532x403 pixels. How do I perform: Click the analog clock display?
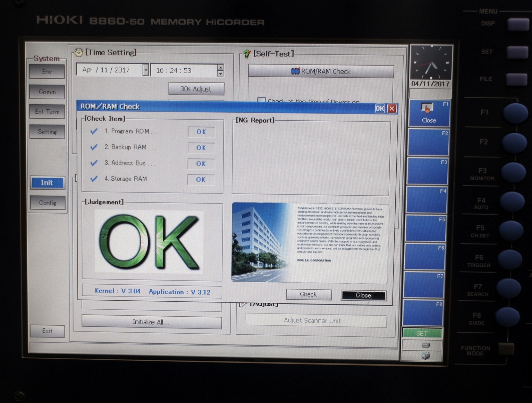point(431,63)
